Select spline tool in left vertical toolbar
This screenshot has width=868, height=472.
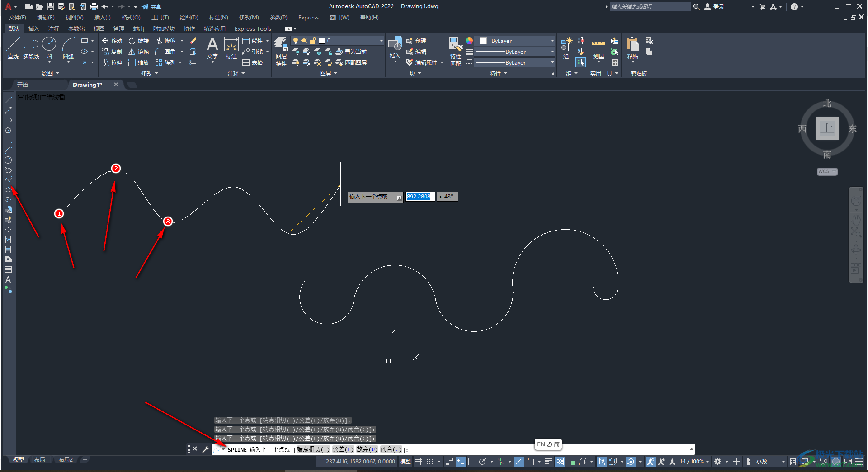pyautogui.click(x=8, y=180)
